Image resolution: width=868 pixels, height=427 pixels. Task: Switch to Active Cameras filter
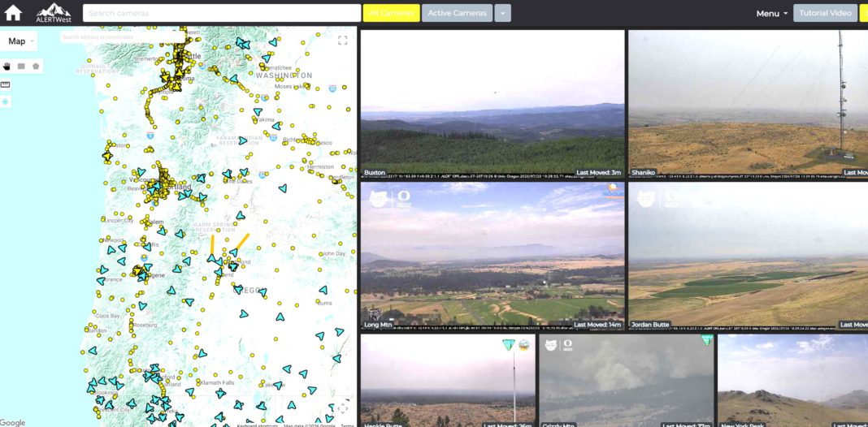[458, 13]
